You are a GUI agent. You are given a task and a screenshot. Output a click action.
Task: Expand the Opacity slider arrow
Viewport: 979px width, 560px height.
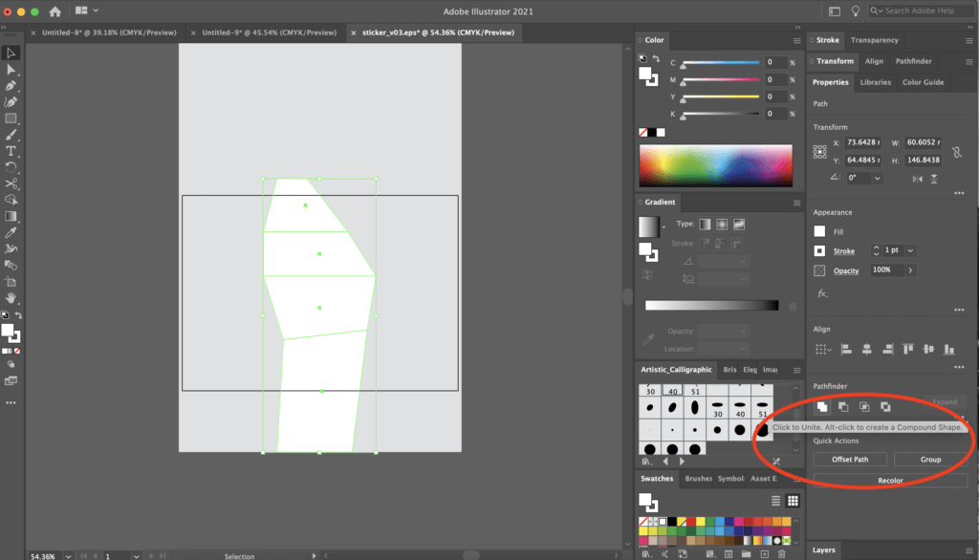(910, 270)
